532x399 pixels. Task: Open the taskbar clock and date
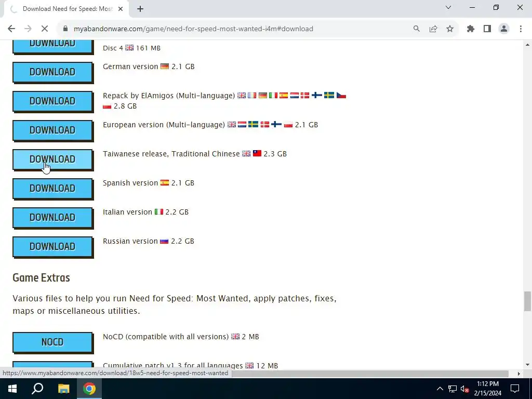pos(487,389)
